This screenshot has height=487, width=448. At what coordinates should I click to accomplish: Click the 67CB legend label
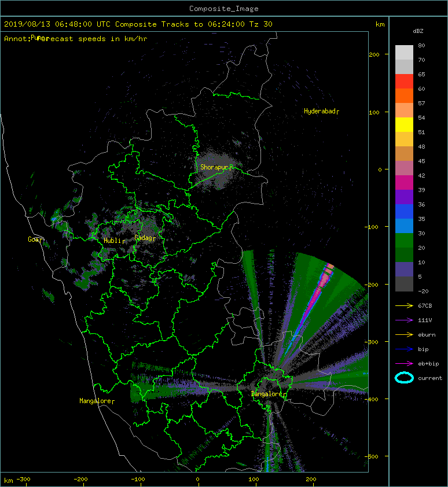click(425, 306)
